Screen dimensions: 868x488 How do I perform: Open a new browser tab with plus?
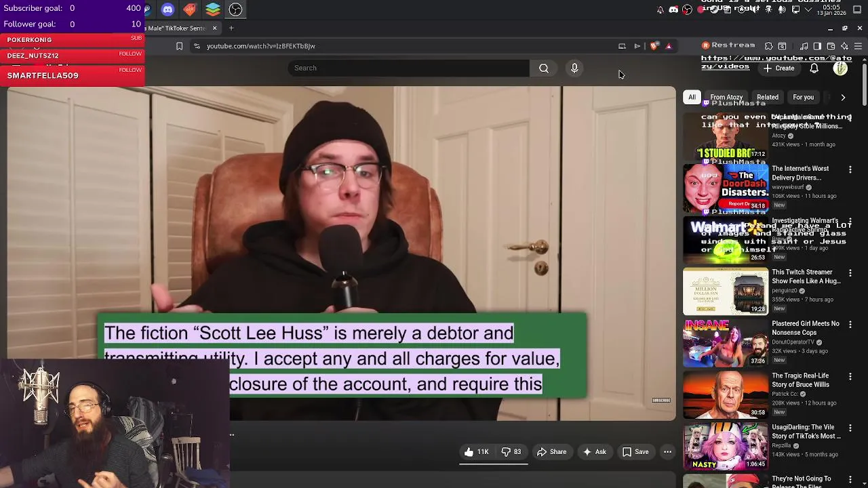[x=231, y=28]
